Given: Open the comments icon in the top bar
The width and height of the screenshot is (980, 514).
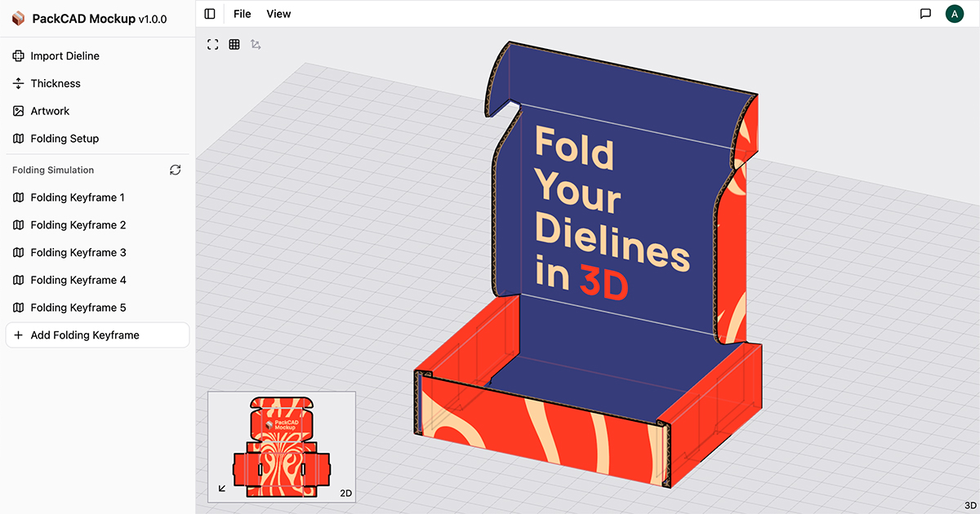Looking at the screenshot, I should [925, 13].
